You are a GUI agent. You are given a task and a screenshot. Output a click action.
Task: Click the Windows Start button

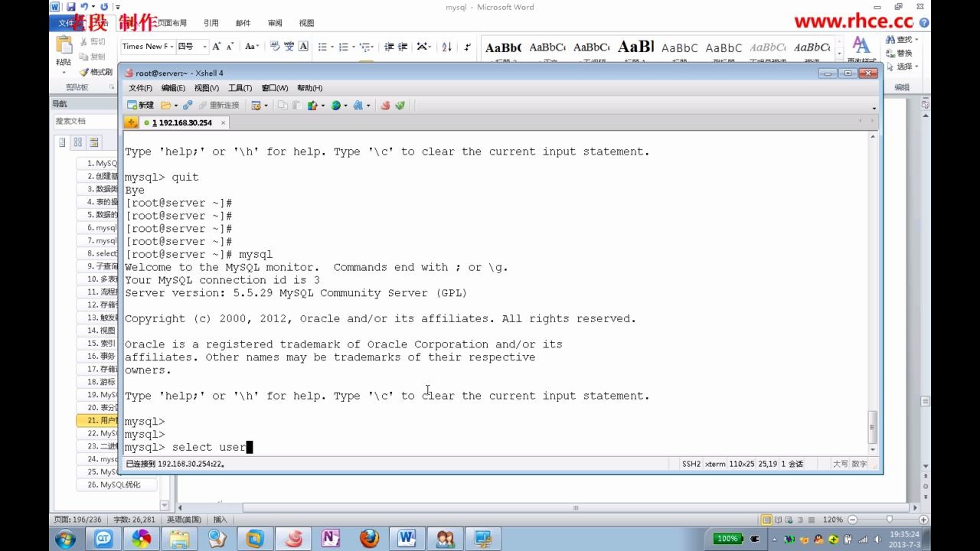coord(65,538)
